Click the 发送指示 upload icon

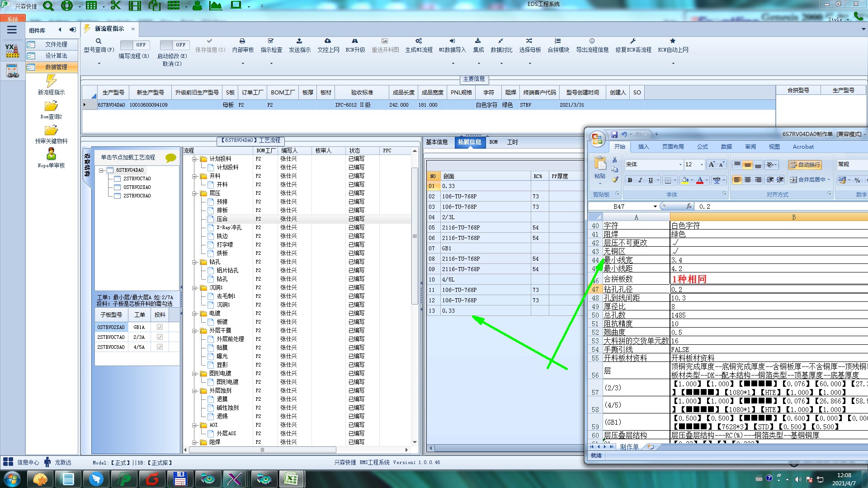[x=299, y=41]
